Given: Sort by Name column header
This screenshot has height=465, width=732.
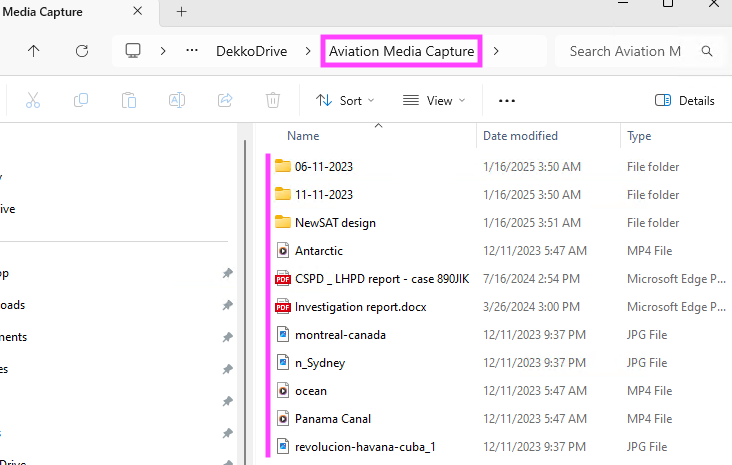Looking at the screenshot, I should (303, 136).
